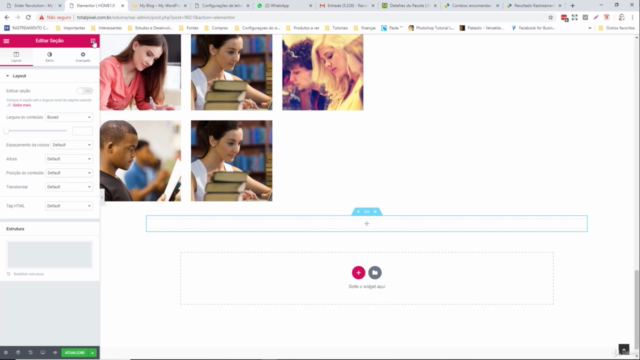Click plus inside the empty column
This screenshot has width=640, height=360.
(367, 224)
